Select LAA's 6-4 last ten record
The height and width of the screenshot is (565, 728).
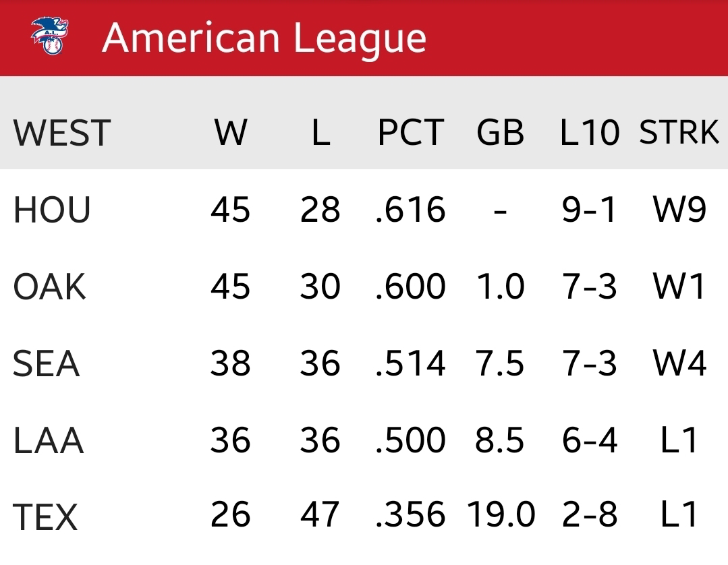click(x=590, y=440)
